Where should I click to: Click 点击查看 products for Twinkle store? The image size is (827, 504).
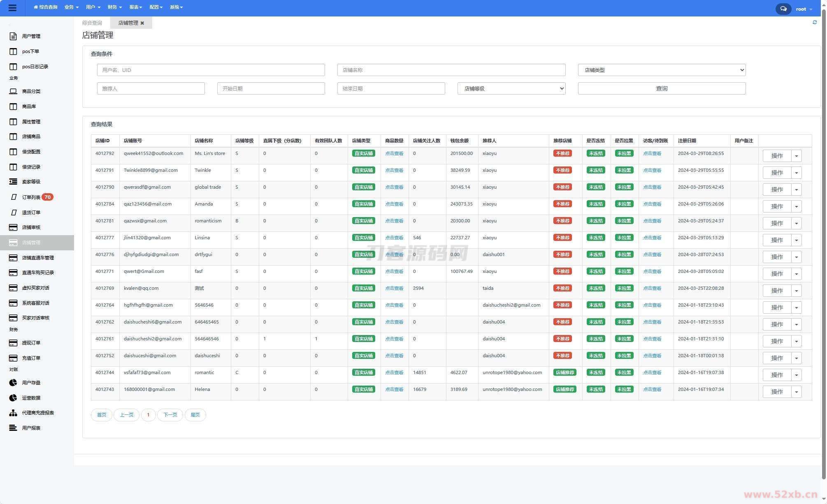click(394, 170)
